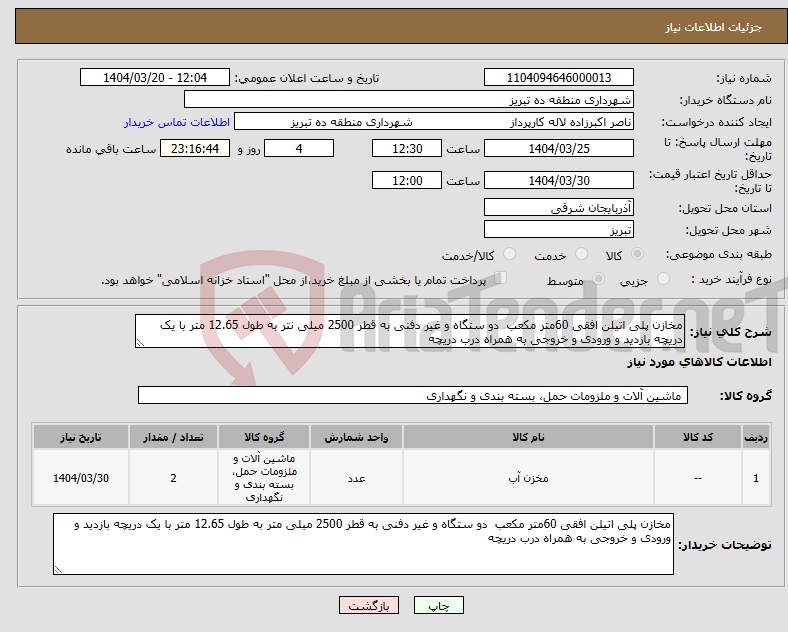Select the جزیی purchase type radio
The width and height of the screenshot is (788, 632).
[663, 279]
